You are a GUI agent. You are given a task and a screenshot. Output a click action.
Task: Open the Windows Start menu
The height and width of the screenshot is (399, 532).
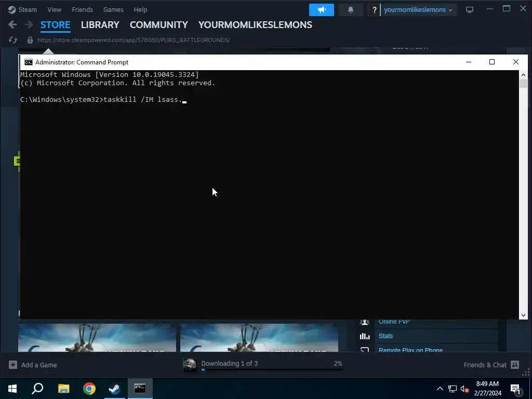12,389
